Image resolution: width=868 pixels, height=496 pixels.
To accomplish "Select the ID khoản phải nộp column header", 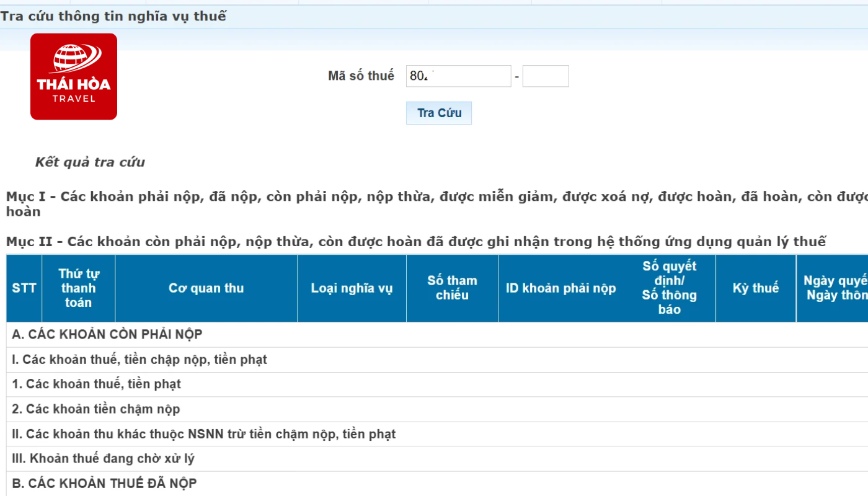I will click(561, 288).
